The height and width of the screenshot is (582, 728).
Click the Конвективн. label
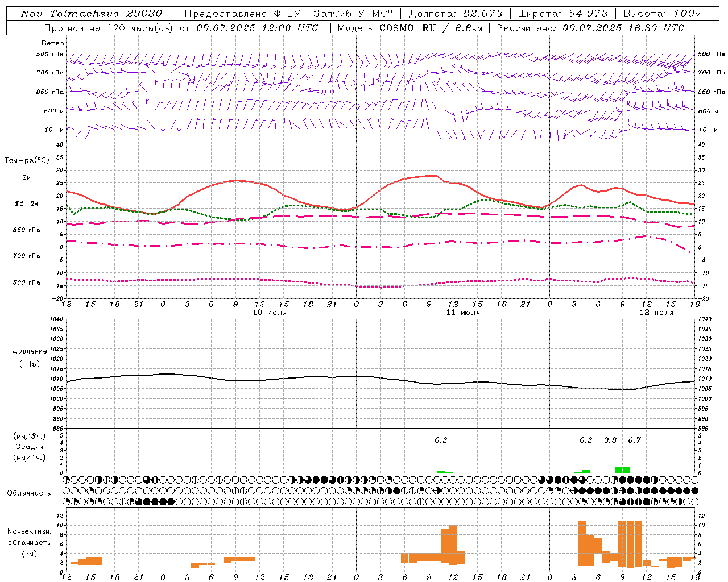click(x=29, y=531)
